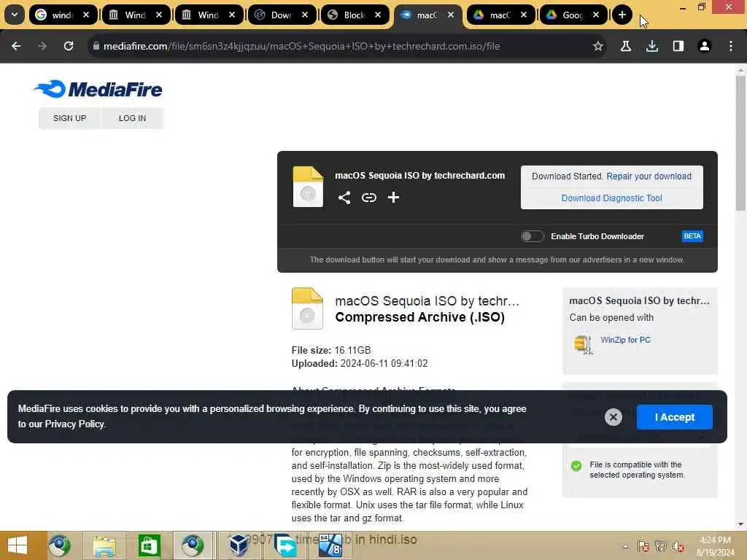
Task: Open the VirtualBox taskbar icon
Action: point(239,545)
